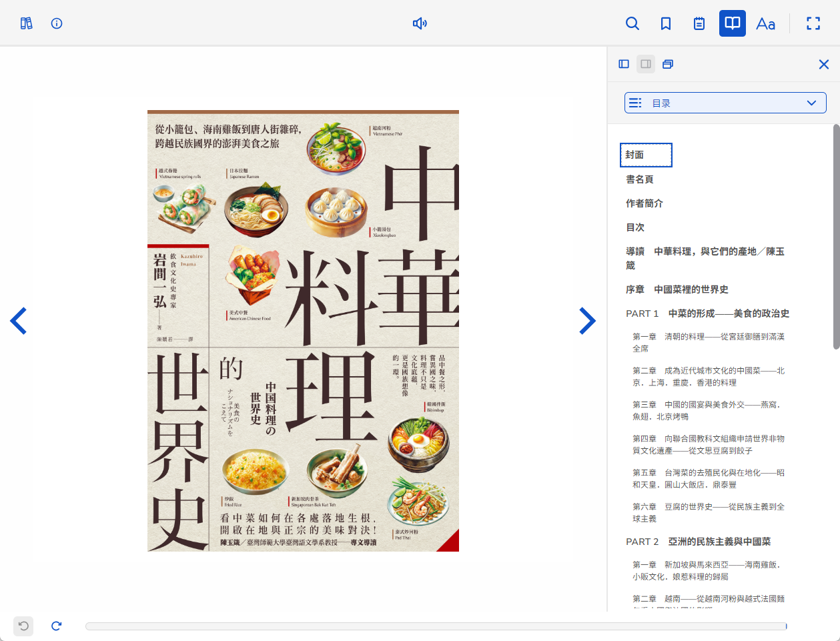Mute the read-aloud speaker
The height and width of the screenshot is (641, 840).
[420, 23]
